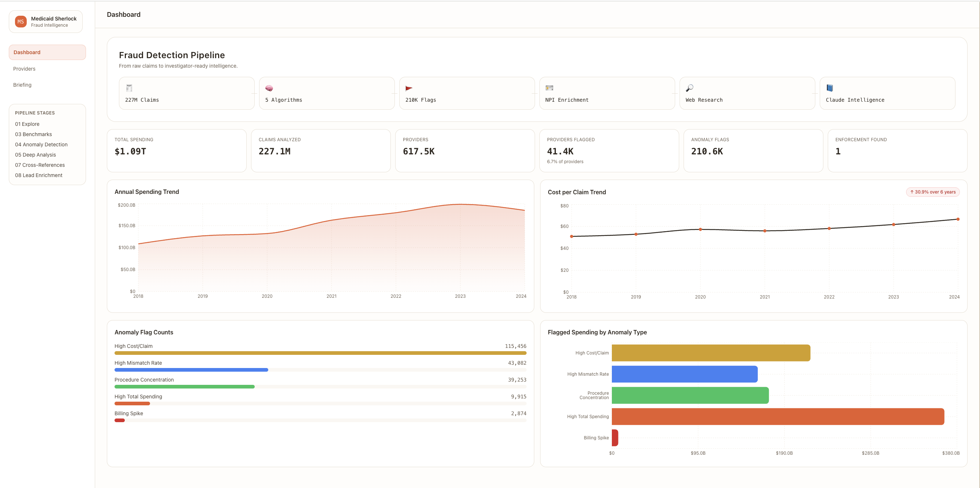This screenshot has height=488, width=980.
Task: Open 07 Cross-References stage
Action: pyautogui.click(x=40, y=165)
